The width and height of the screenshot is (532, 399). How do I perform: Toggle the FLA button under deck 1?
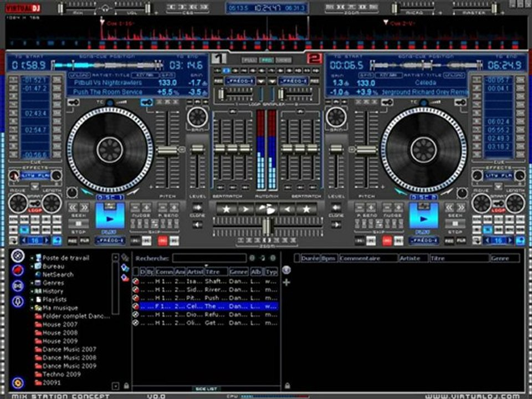click(84, 241)
